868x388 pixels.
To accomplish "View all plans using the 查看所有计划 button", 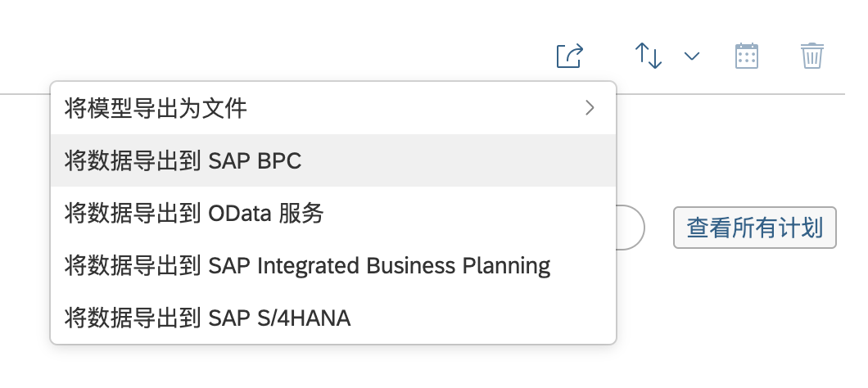I will [754, 228].
